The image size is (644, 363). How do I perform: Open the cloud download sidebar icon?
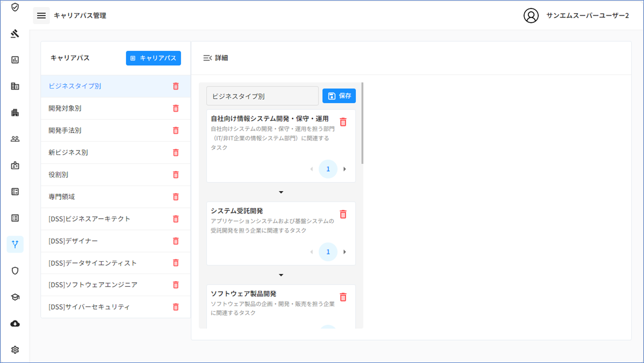15,323
